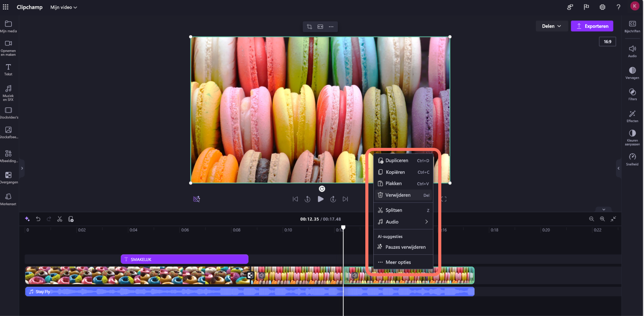Click the AI sparkle icon in timeline toolbar
Screen dimensions: 644x316
click(x=27, y=219)
